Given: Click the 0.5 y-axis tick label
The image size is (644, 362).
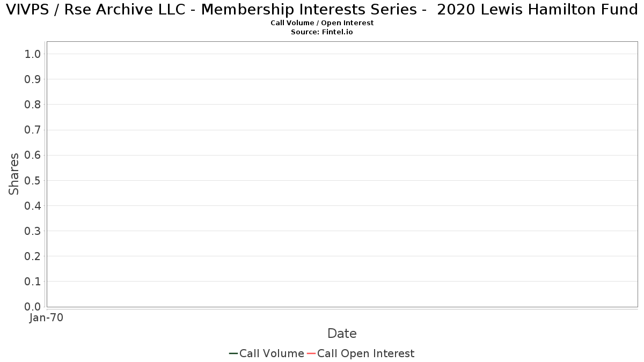Looking at the screenshot, I should pos(33,180).
